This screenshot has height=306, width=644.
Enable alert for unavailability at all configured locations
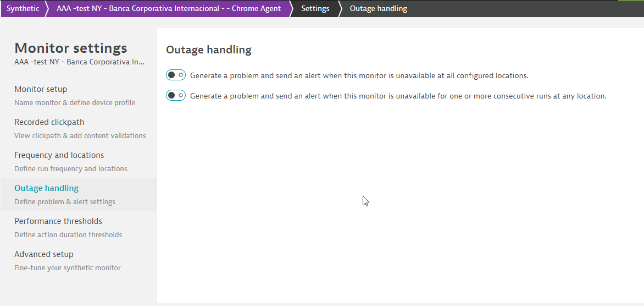click(176, 75)
